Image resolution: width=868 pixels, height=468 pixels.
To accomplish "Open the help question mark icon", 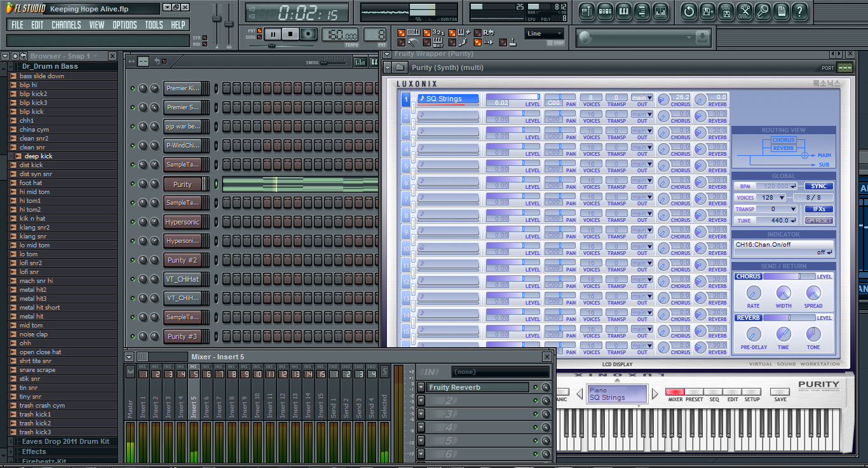I will (x=799, y=11).
